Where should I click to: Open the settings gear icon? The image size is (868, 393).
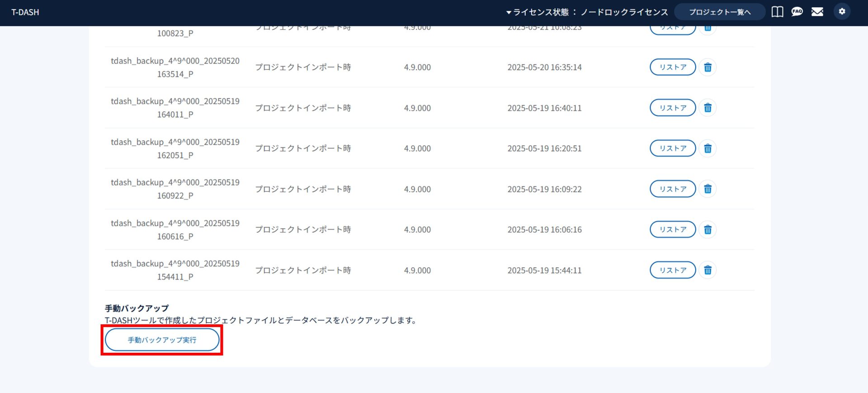842,12
